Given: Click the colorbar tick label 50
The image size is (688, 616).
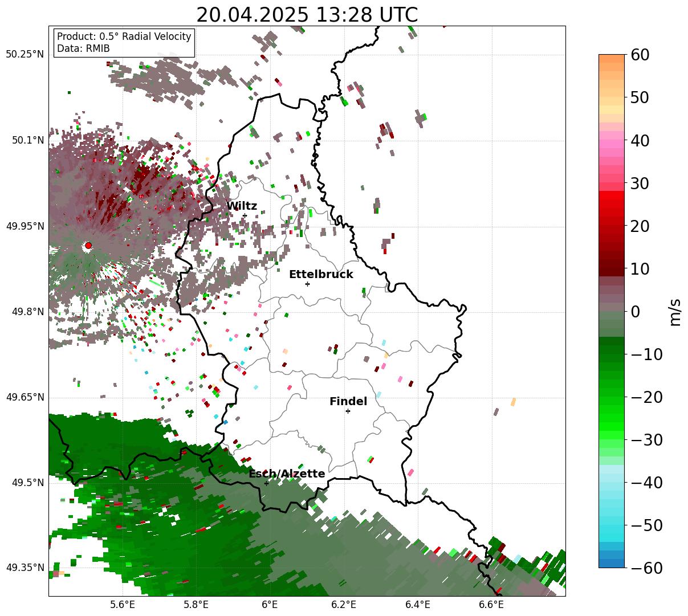Looking at the screenshot, I should [x=641, y=97].
